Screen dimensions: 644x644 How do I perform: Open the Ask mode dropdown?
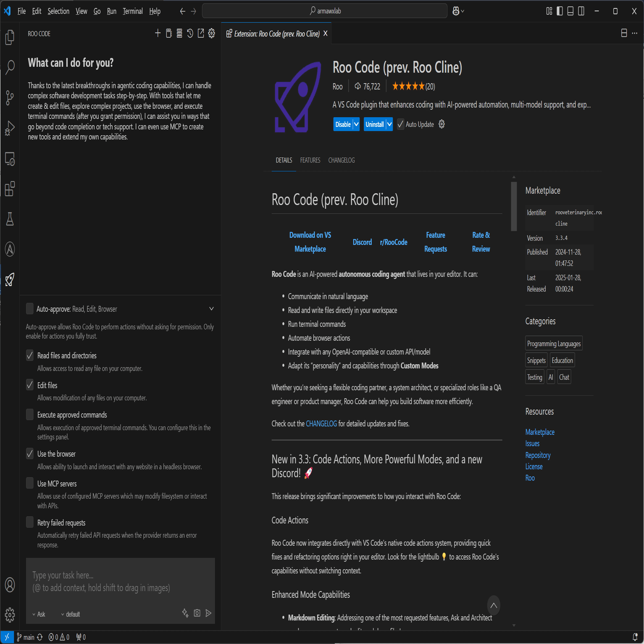39,614
